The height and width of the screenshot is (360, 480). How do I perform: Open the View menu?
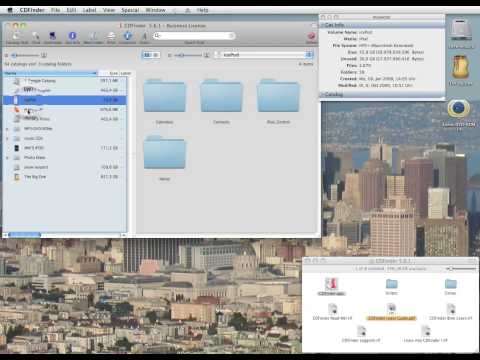click(109, 10)
